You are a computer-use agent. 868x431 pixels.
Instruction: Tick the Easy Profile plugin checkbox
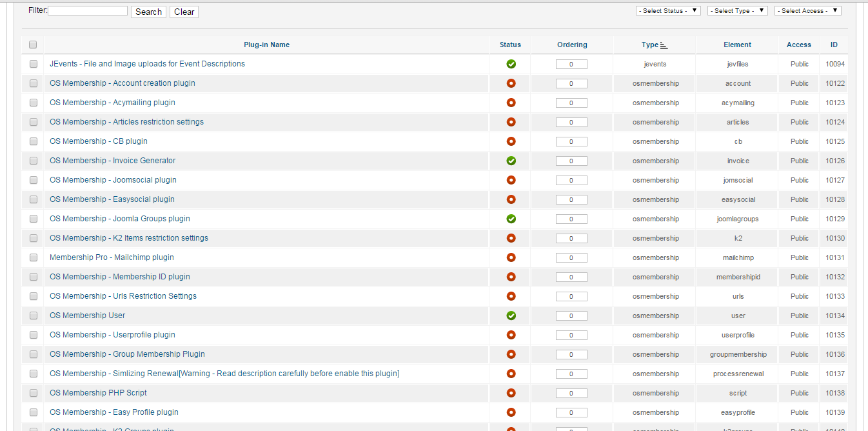point(34,412)
